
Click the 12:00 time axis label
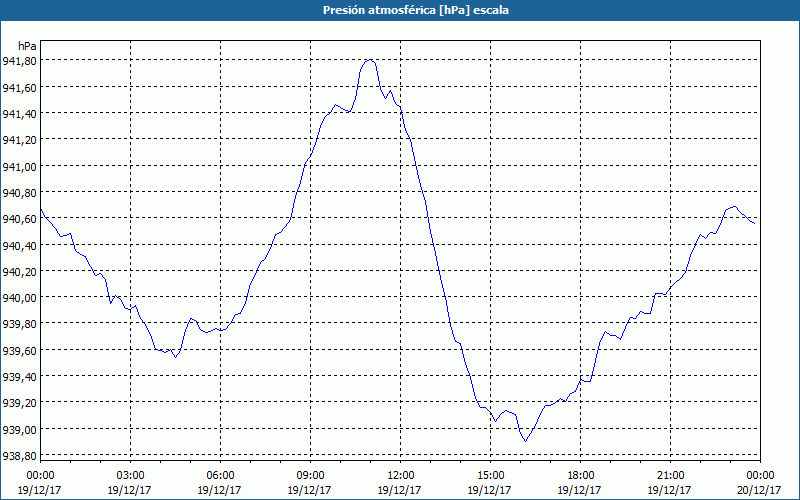[401, 476]
